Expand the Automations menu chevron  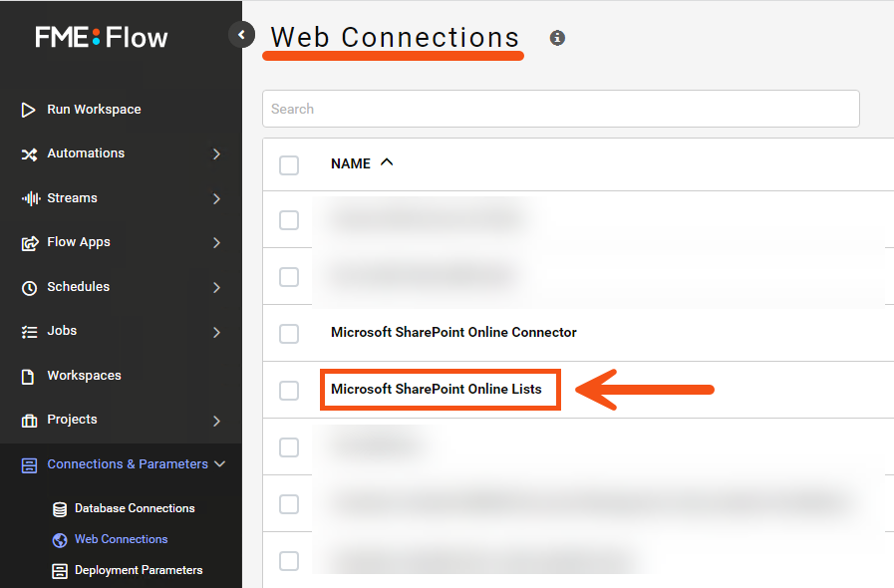(x=217, y=153)
